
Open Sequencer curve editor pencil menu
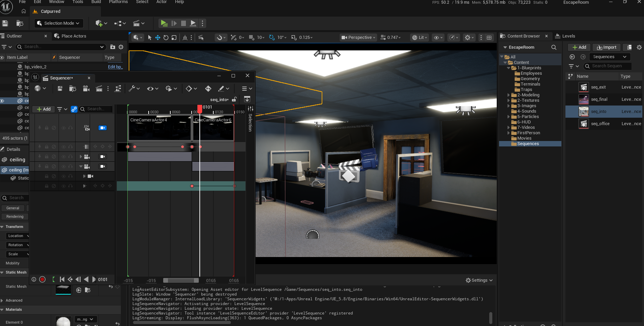click(x=223, y=89)
